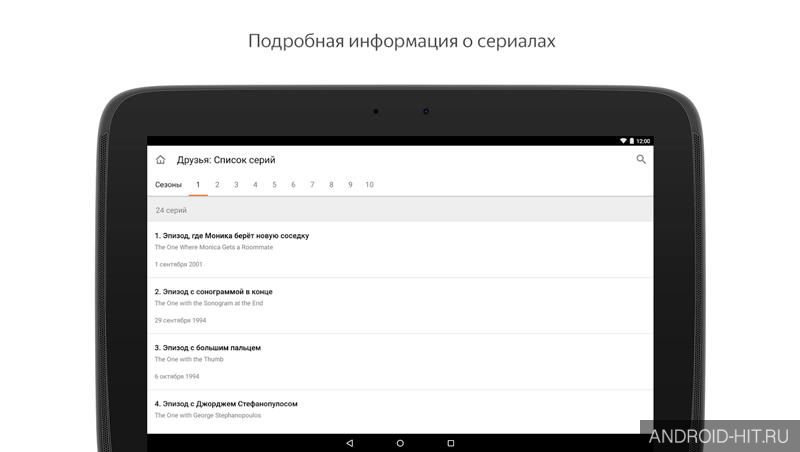The height and width of the screenshot is (452, 800).
Task: Click 'The One with the Thumb' subtitle
Action: point(189,360)
